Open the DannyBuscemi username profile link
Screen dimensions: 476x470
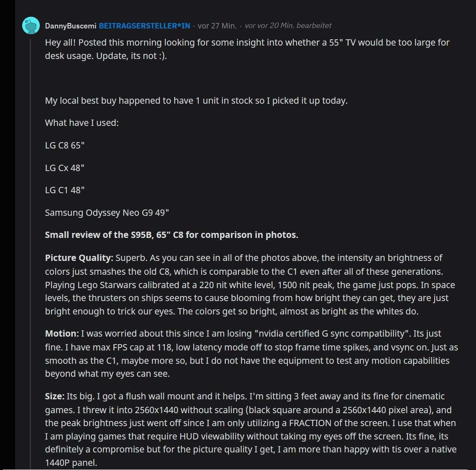(x=70, y=26)
